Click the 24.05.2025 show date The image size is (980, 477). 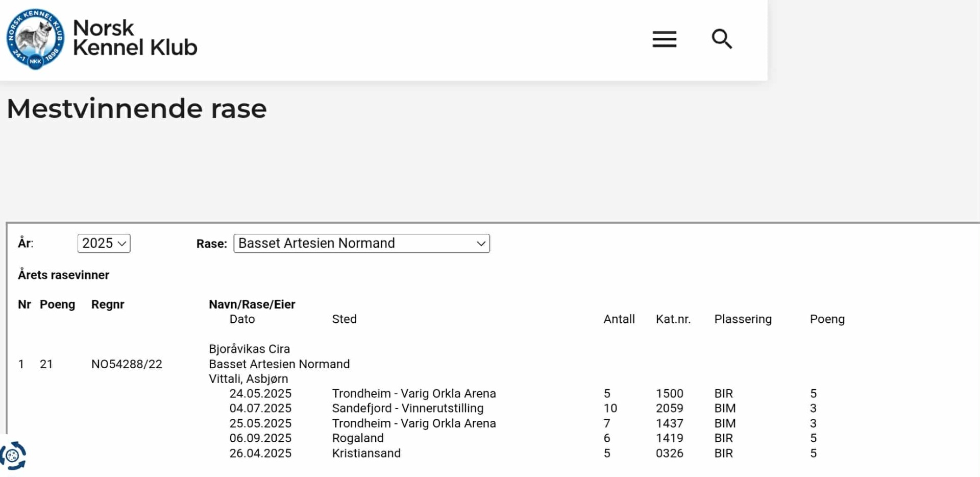260,394
